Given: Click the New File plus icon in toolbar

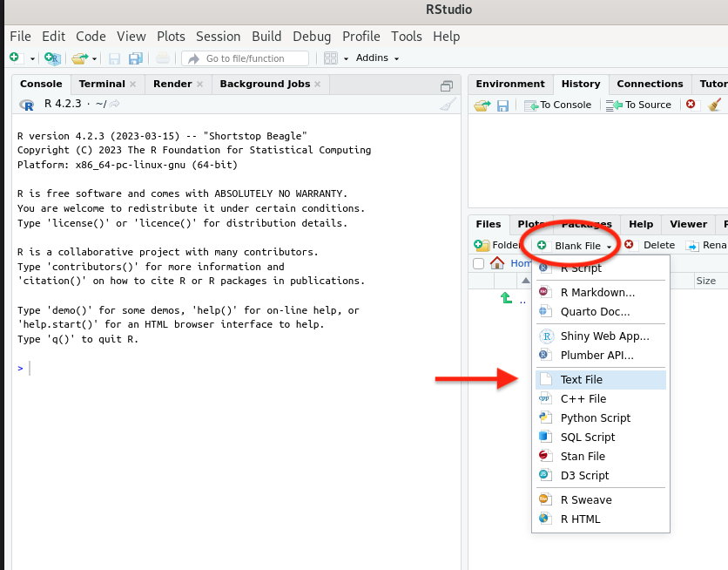Looking at the screenshot, I should pyautogui.click(x=15, y=58).
